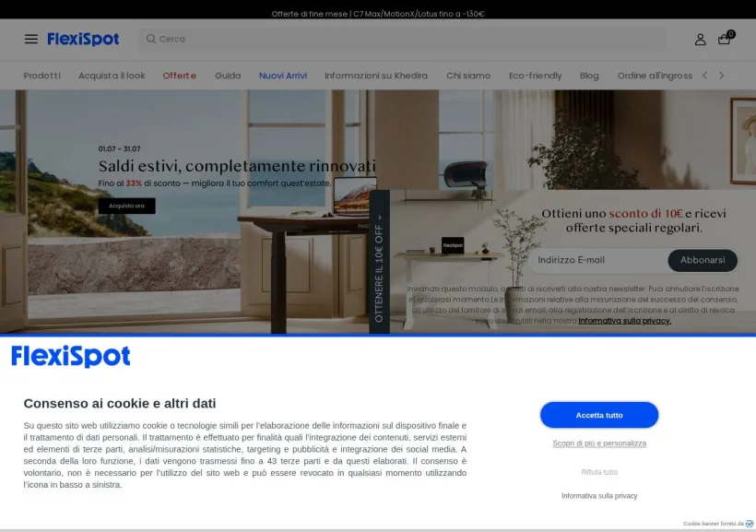The height and width of the screenshot is (532, 756).
Task: Click the Indirizzo E-mail input field
Action: 598,260
